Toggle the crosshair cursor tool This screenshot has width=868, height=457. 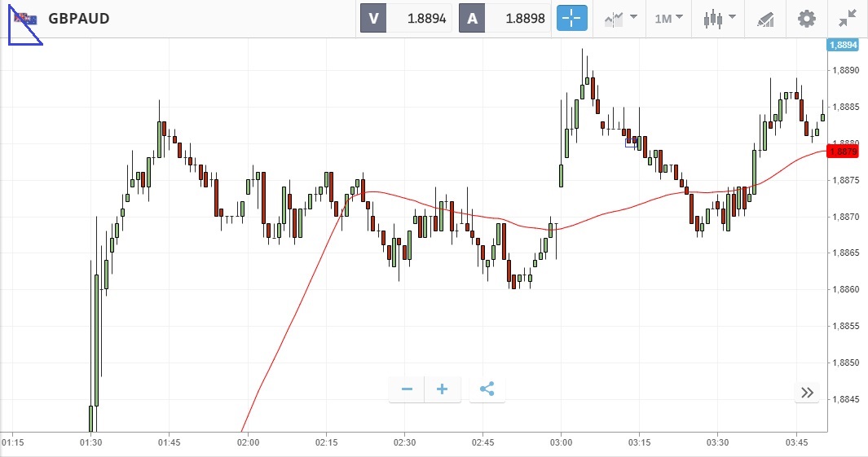point(571,18)
